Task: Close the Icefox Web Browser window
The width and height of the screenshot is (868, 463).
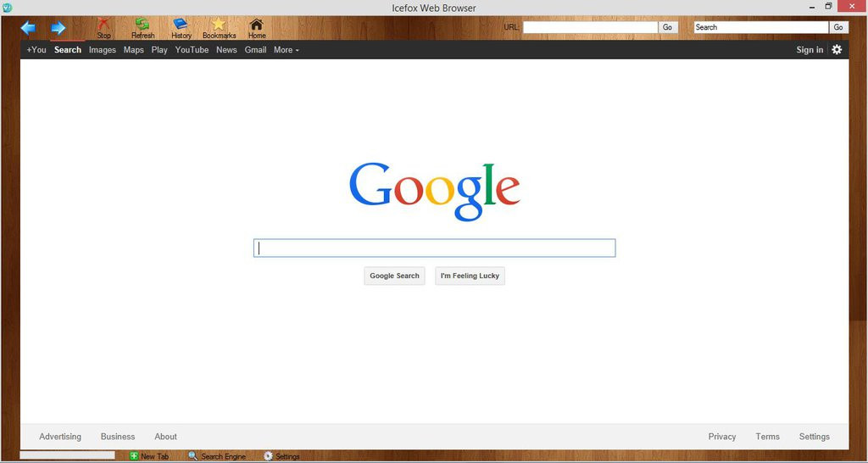Action: 851,7
